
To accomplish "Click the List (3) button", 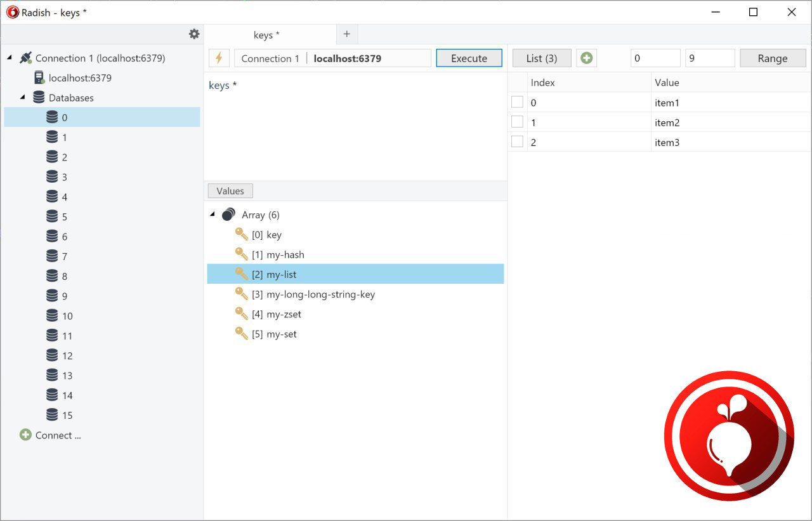I will coord(542,58).
